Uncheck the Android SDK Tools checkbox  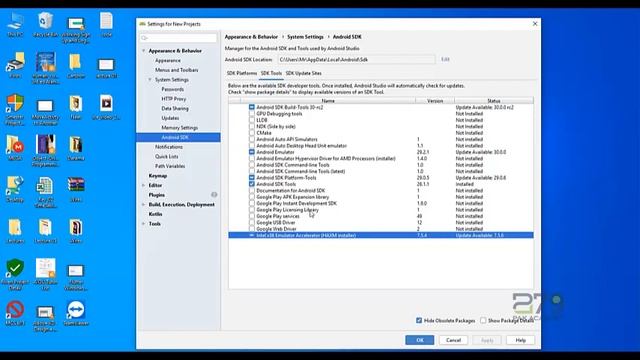[251, 184]
